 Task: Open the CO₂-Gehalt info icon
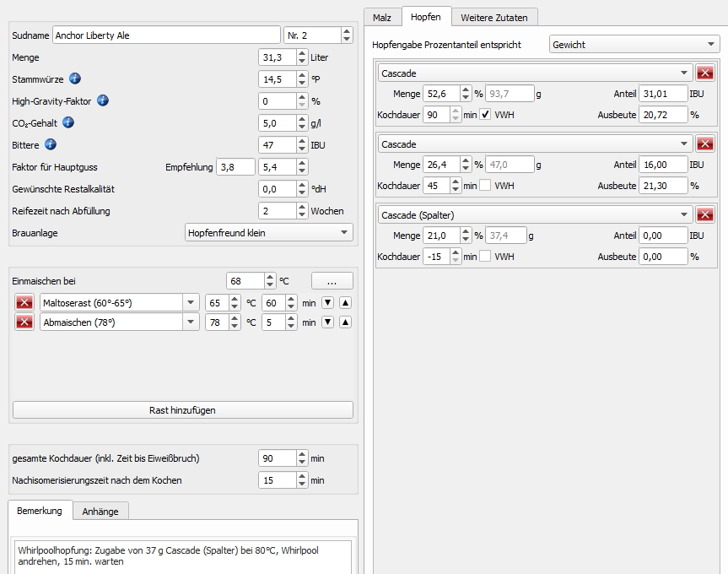(68, 123)
